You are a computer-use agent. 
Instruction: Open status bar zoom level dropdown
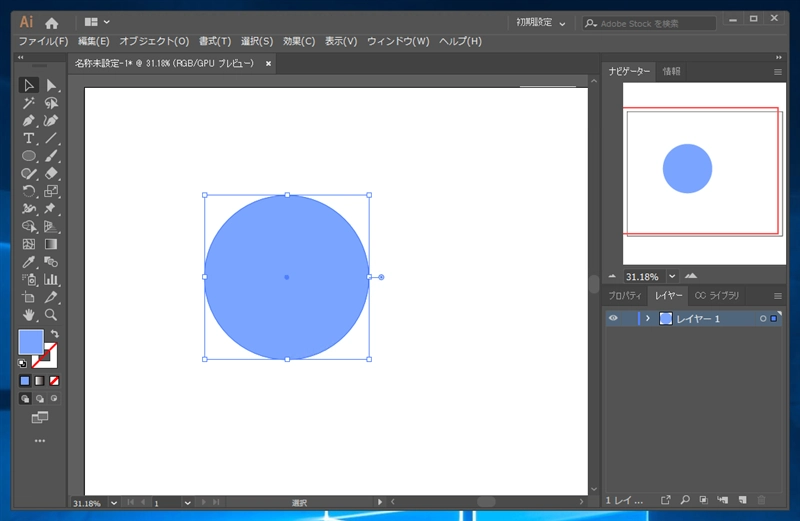coord(114,503)
